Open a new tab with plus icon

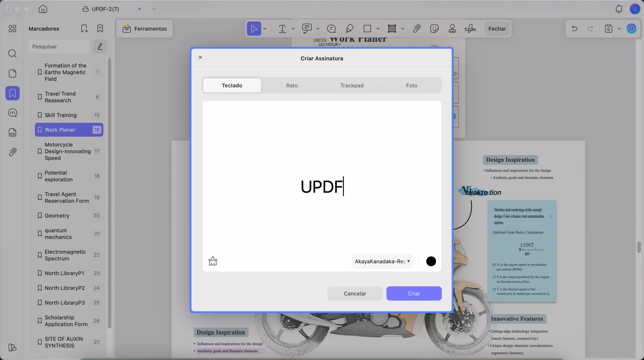(x=154, y=9)
